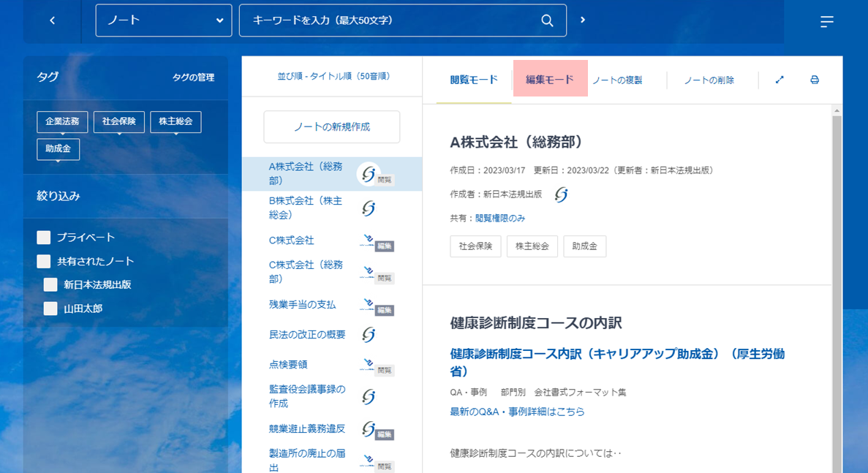The image size is (868, 473).
Task: Check the プライベート filter
Action: coord(44,238)
